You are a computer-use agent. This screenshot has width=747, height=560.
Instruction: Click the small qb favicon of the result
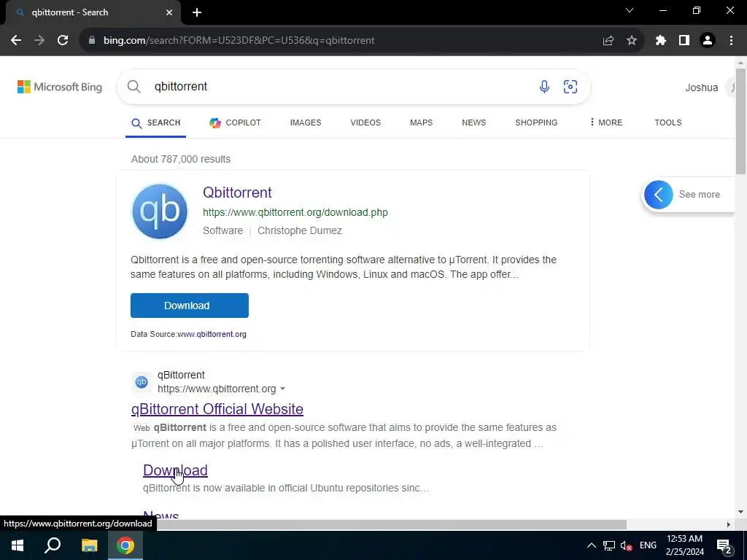(x=142, y=382)
